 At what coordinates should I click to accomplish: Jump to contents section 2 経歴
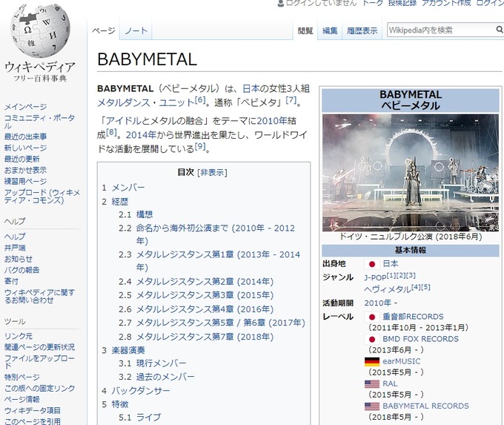point(120,202)
